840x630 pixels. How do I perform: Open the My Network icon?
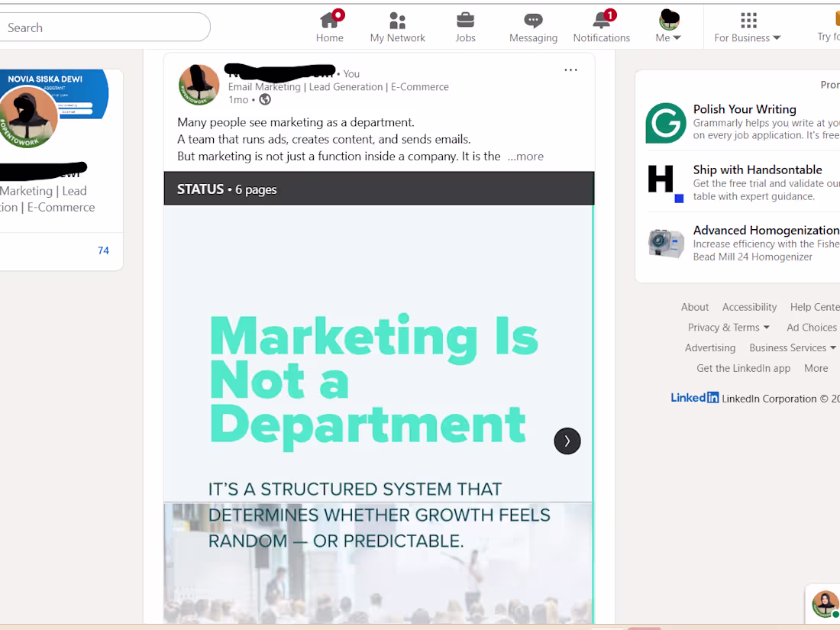click(x=397, y=21)
